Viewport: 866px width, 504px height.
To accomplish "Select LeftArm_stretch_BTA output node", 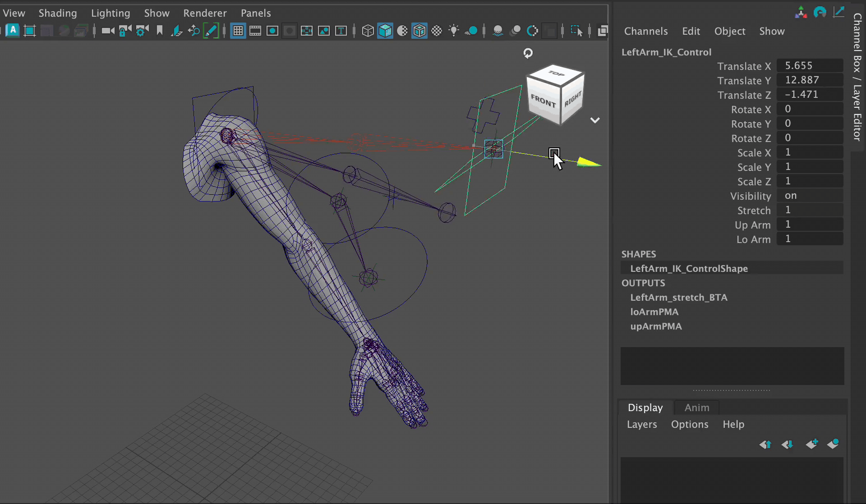I will pyautogui.click(x=678, y=298).
